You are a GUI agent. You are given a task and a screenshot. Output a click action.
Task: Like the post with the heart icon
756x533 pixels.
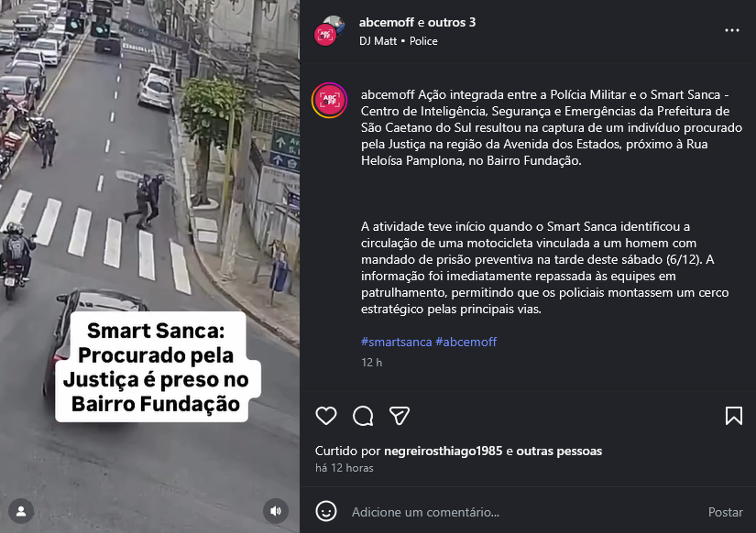tap(326, 416)
